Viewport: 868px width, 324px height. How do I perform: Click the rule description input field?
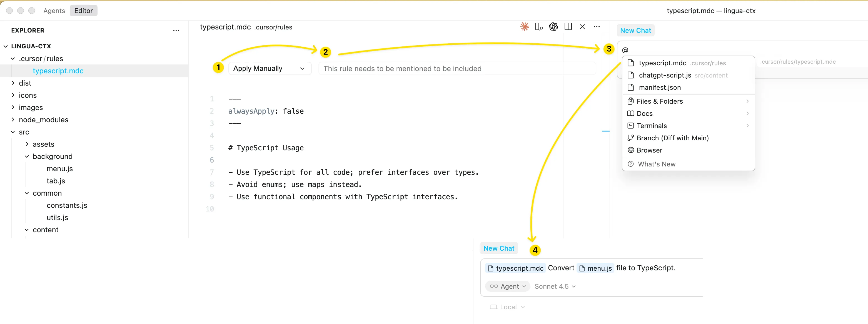pos(457,68)
